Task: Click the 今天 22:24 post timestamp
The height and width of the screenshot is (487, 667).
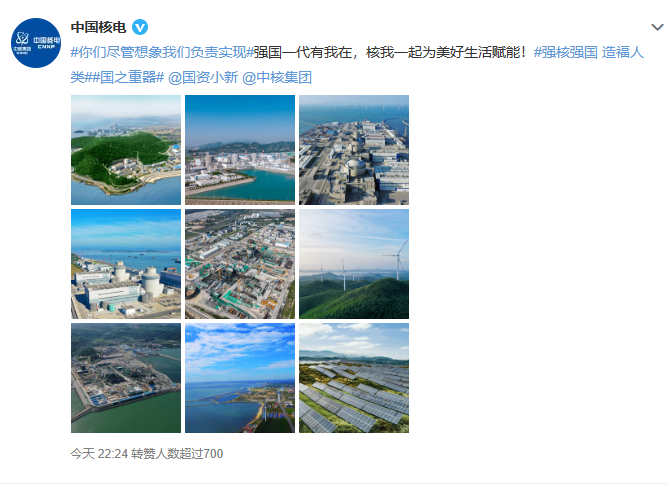Action: tap(99, 454)
